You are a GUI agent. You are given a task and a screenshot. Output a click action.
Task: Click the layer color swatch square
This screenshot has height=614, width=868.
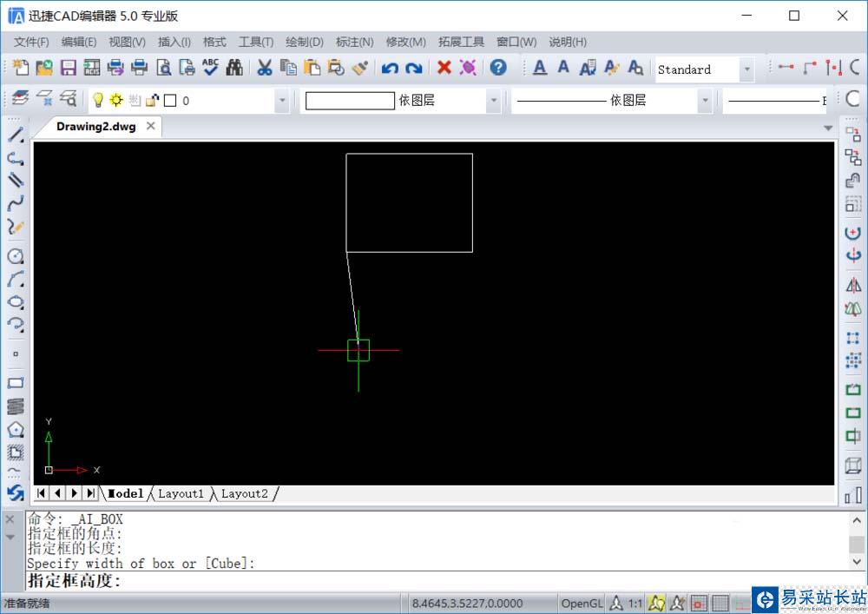[170, 101]
